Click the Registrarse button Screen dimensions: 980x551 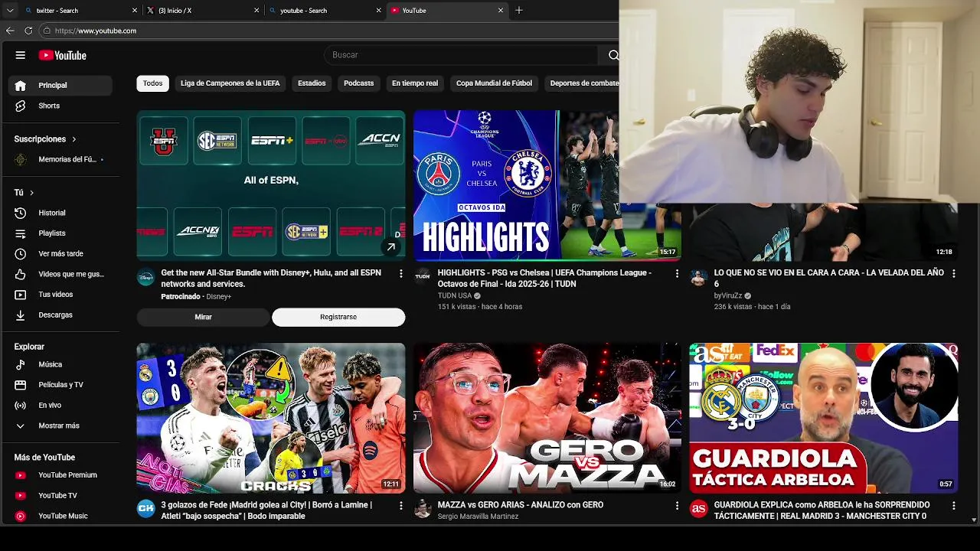click(338, 317)
